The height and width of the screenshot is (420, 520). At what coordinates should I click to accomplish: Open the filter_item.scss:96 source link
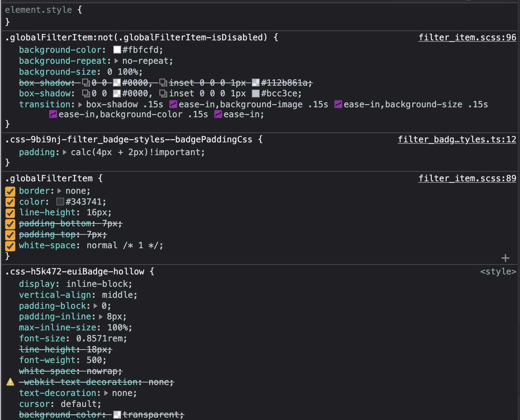click(467, 37)
